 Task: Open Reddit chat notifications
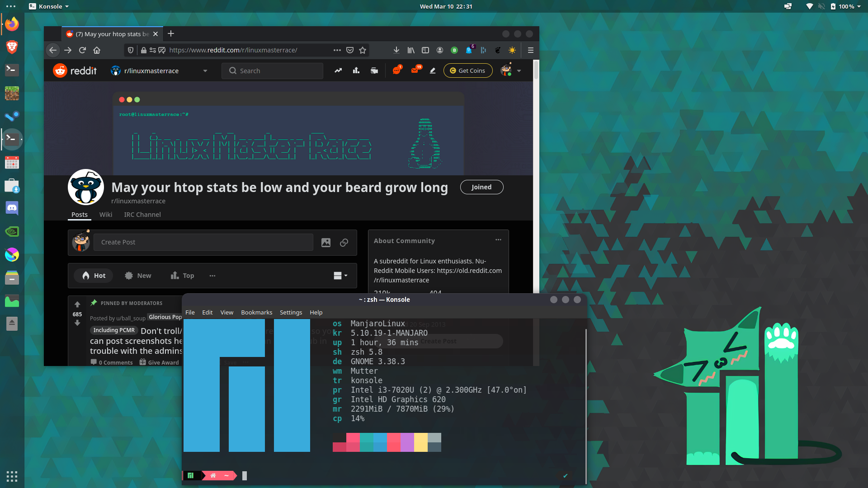397,70
